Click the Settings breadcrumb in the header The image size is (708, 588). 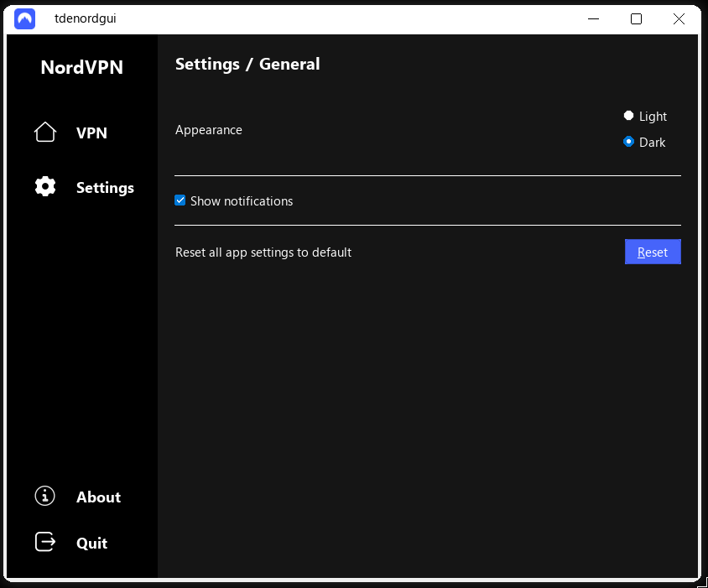(x=207, y=64)
